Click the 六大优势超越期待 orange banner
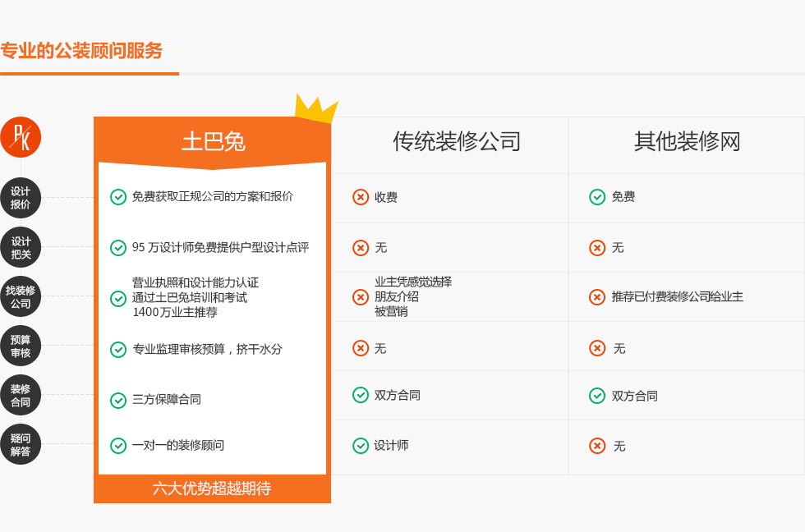Viewport: 805px width, 532px height. point(212,488)
